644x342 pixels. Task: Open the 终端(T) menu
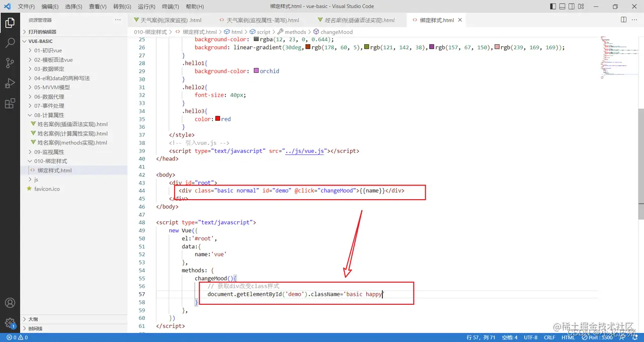pos(171,7)
